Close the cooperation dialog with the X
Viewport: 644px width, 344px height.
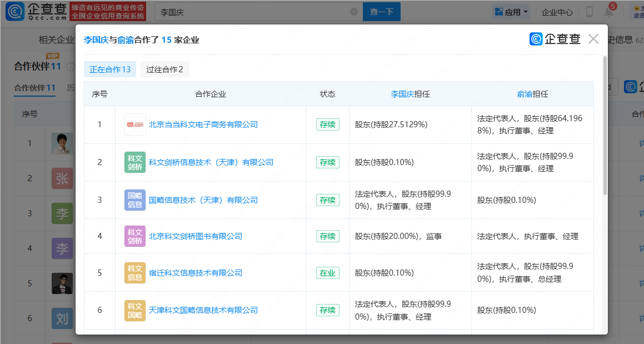click(x=593, y=39)
